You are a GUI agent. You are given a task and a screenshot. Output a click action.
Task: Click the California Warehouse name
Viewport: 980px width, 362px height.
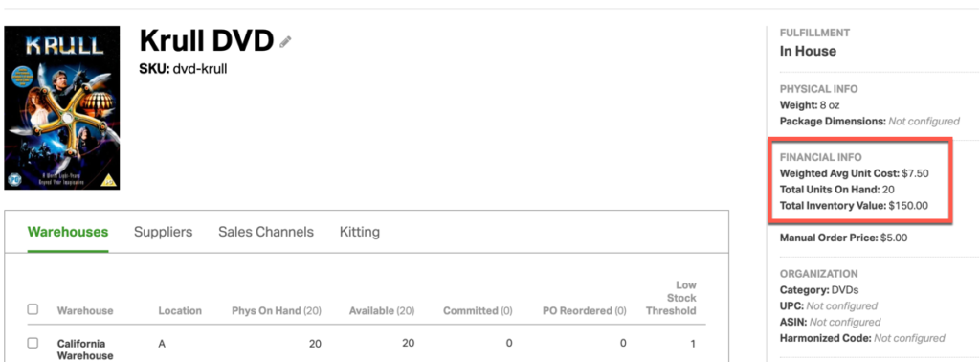click(x=81, y=350)
